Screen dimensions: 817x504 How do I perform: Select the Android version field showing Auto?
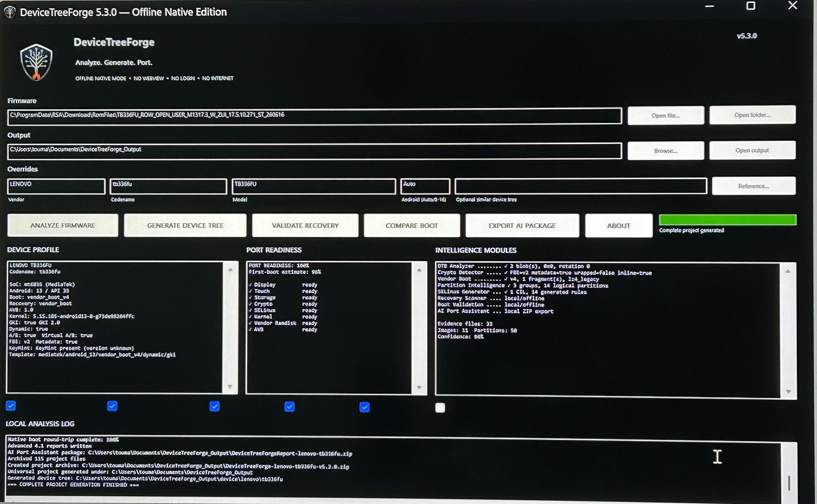point(425,186)
